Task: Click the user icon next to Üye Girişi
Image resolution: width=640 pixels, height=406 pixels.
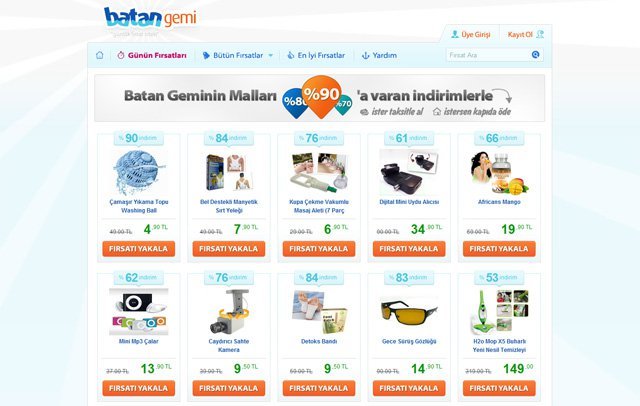Action: [455, 34]
